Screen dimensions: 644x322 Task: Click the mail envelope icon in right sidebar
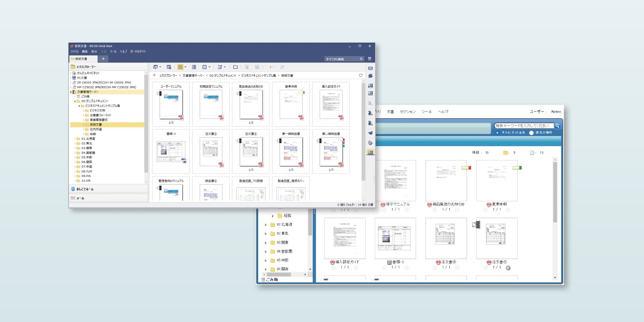tap(370, 68)
